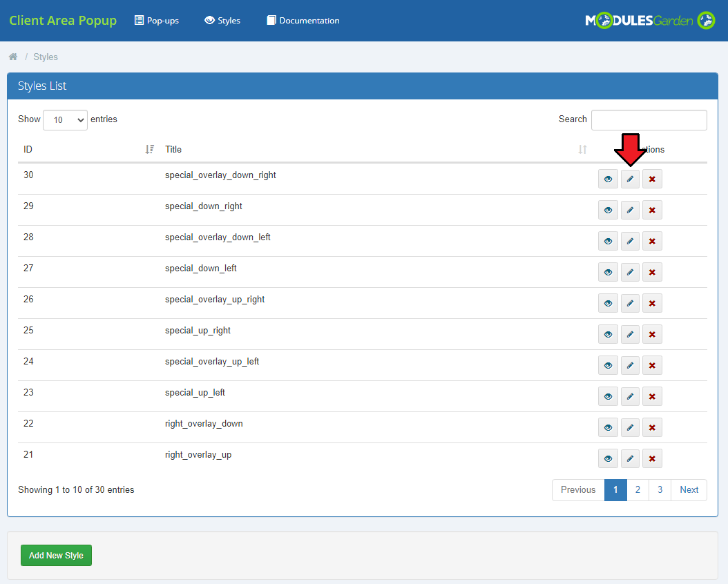Go to page 2 of styles

coord(638,490)
